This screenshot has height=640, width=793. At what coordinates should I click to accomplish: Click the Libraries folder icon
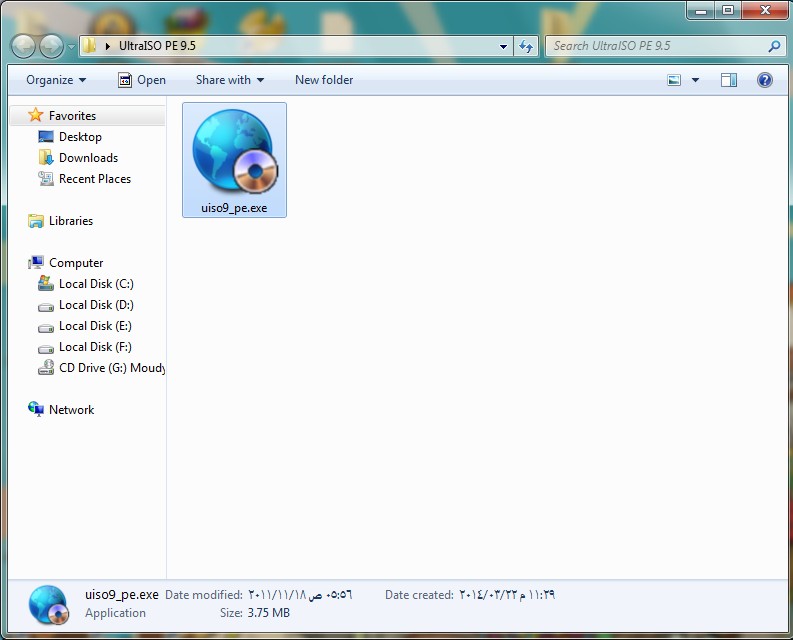coord(35,221)
